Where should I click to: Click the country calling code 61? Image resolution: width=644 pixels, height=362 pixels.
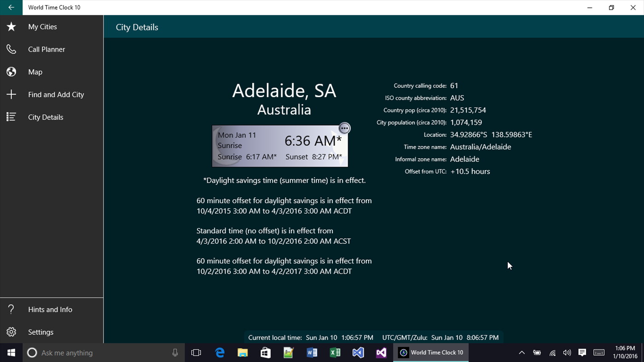(454, 86)
